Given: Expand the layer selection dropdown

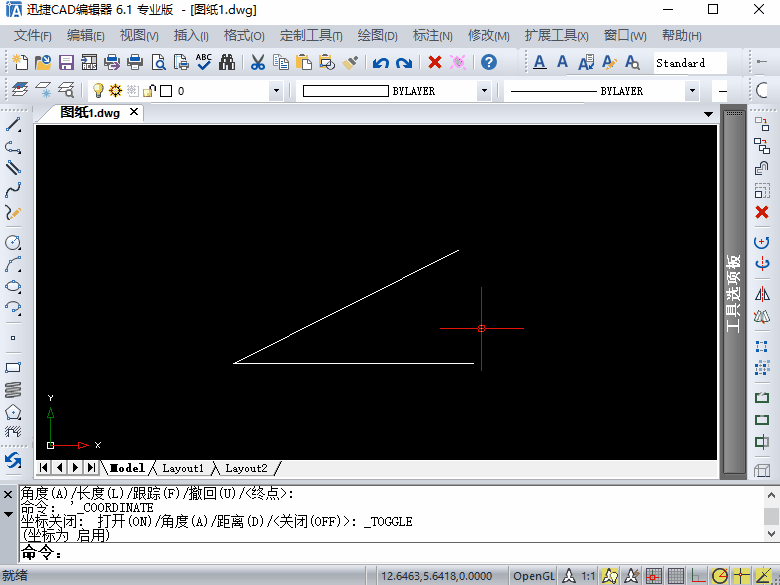Looking at the screenshot, I should [276, 91].
